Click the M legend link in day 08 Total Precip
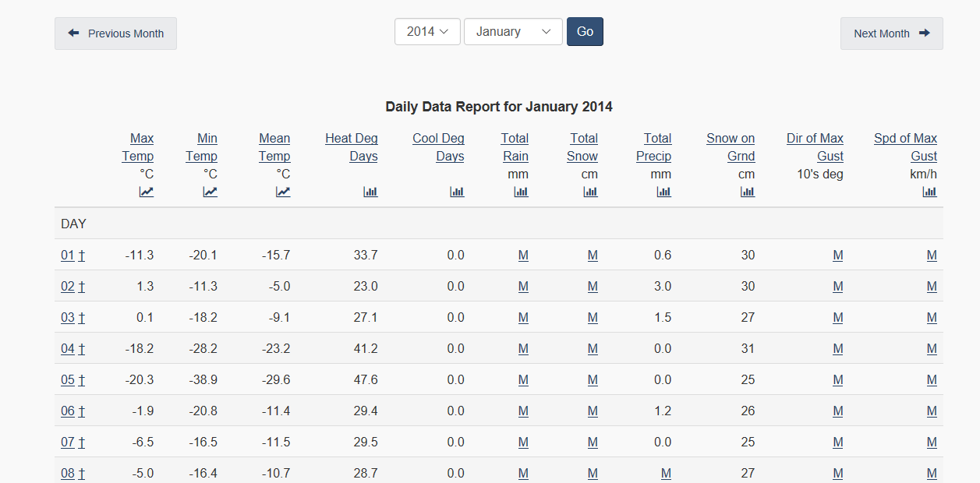 [x=666, y=474]
